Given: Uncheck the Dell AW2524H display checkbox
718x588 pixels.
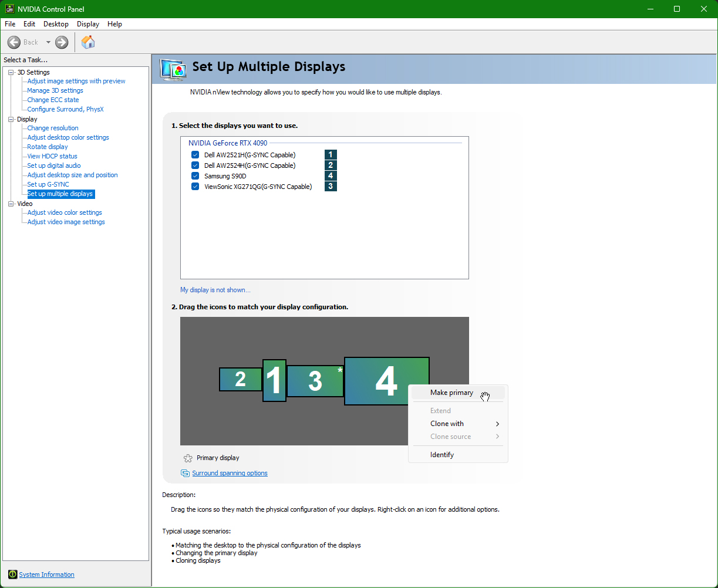Looking at the screenshot, I should click(x=195, y=165).
